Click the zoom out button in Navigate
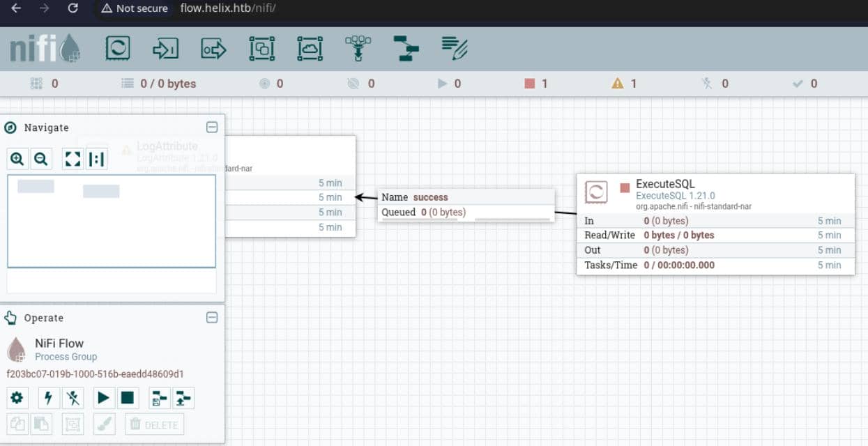 pos(41,159)
